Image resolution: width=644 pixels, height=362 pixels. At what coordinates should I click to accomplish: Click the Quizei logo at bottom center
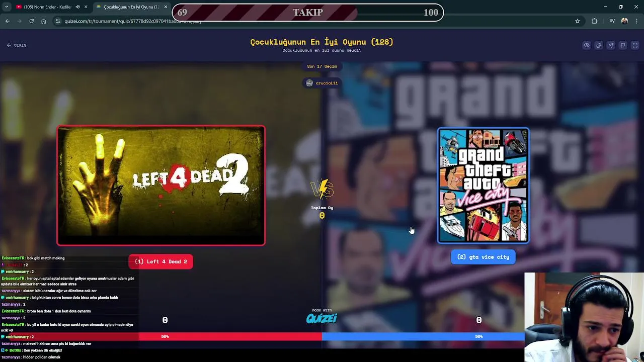coord(322,318)
